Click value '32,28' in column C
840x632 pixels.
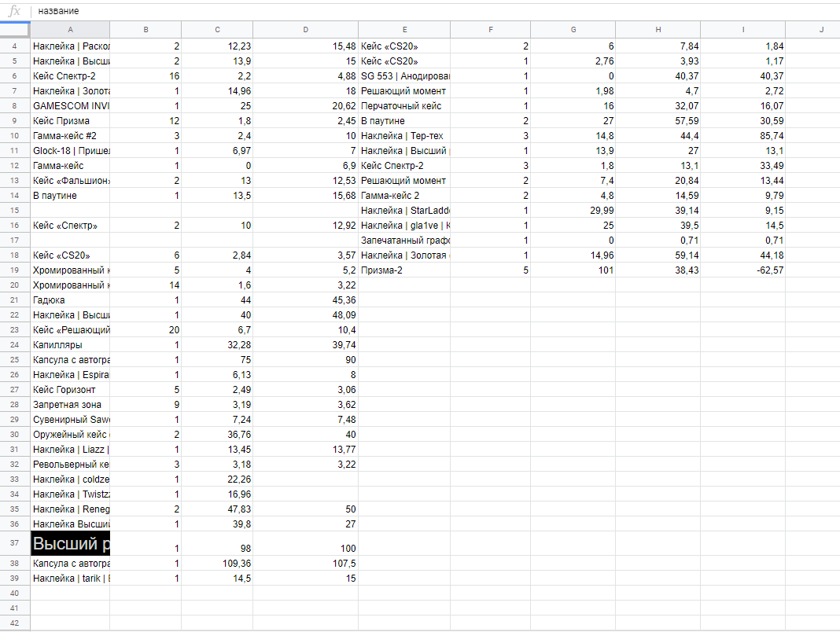tap(239, 345)
